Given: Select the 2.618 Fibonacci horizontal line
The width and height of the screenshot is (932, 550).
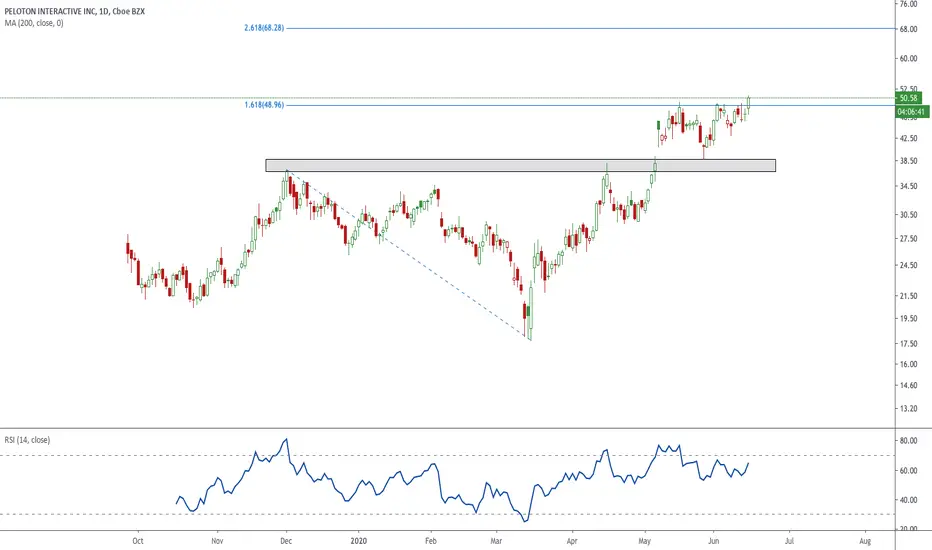Looking at the screenshot, I should [590, 28].
